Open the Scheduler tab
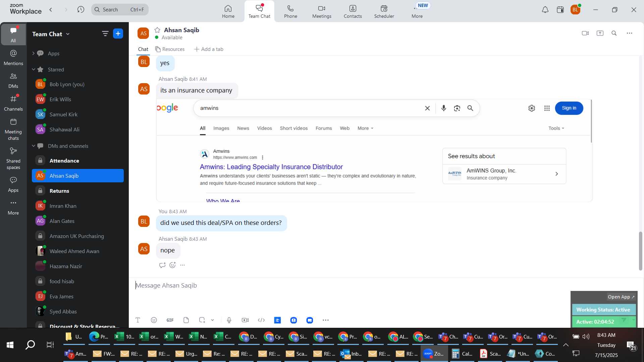 point(384,11)
